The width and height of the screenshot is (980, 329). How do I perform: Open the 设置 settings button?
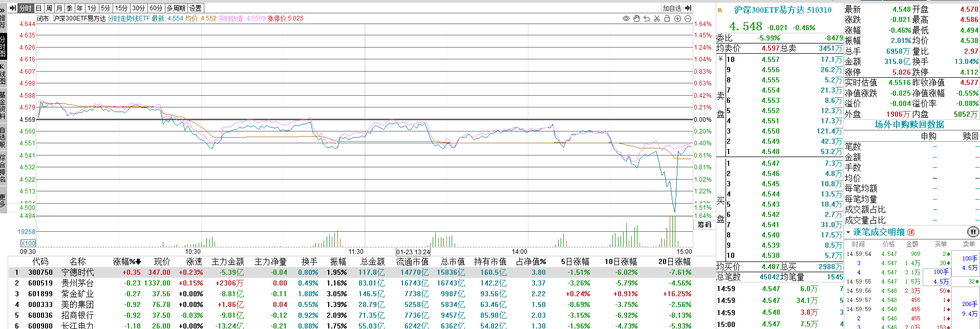tap(195, 8)
